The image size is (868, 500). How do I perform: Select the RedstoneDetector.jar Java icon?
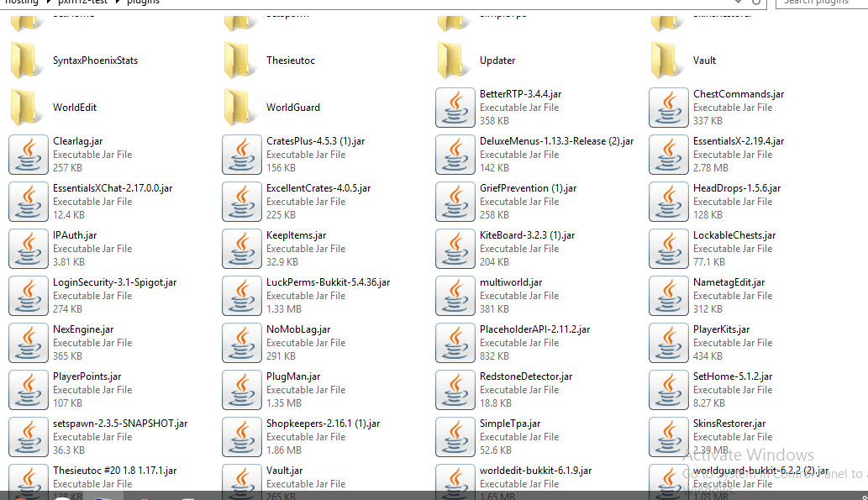coord(455,390)
